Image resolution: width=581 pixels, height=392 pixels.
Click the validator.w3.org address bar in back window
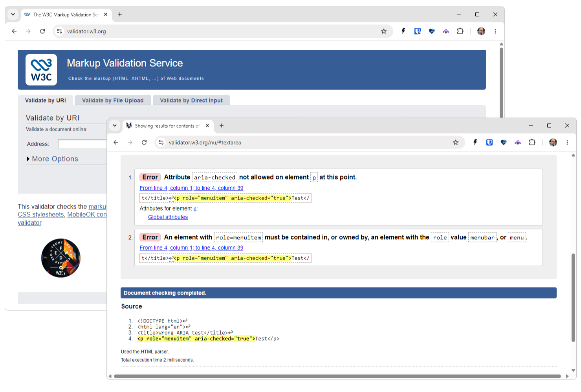pyautogui.click(x=223, y=31)
